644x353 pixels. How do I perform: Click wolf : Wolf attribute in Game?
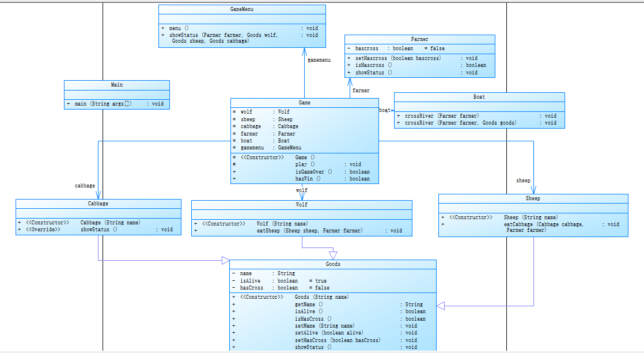(x=261, y=111)
